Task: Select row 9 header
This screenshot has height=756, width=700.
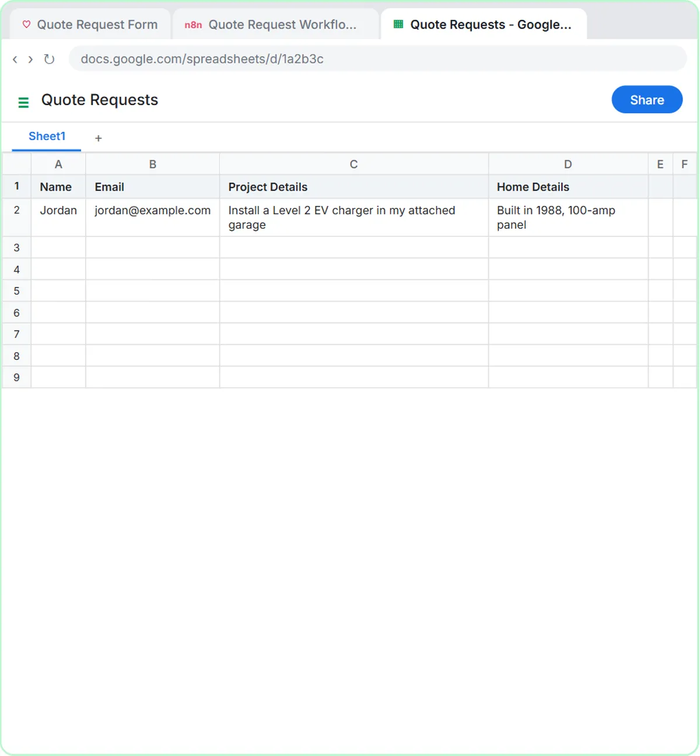Action: 17,377
